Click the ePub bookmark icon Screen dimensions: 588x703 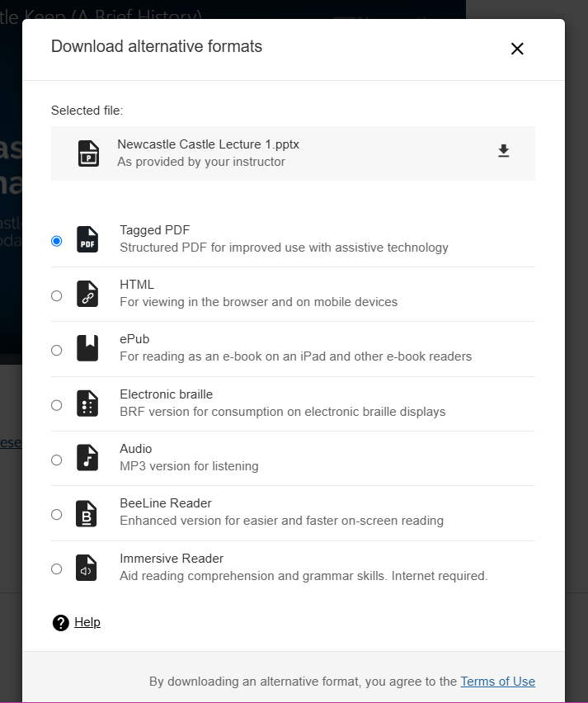coord(87,349)
